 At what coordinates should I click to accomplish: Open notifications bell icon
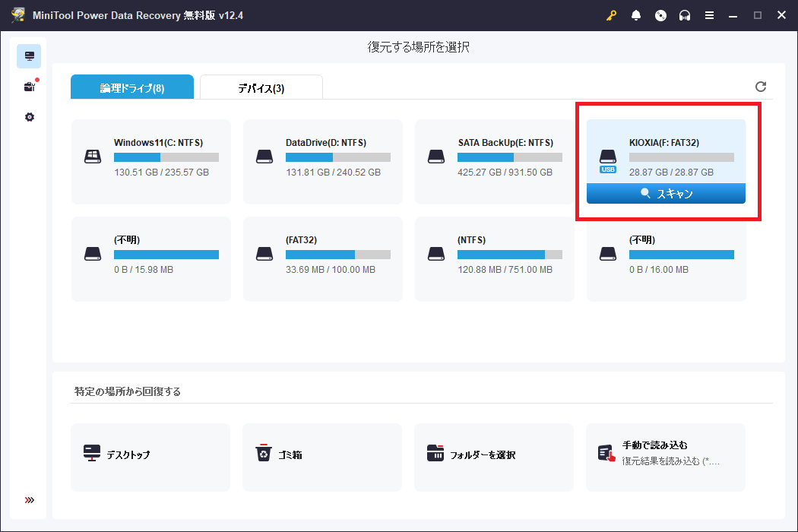pyautogui.click(x=635, y=15)
